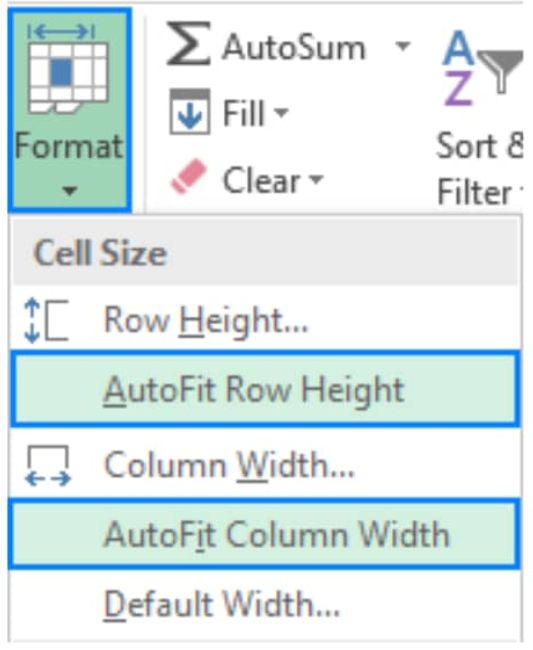Select AutoFit Column Width

265,534
